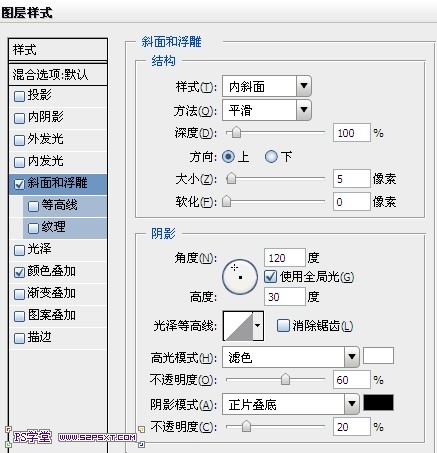Viewport: 437px width, 453px height.
Task: Open the 样式 内斜面 dropdown arrow
Action: click(x=304, y=86)
